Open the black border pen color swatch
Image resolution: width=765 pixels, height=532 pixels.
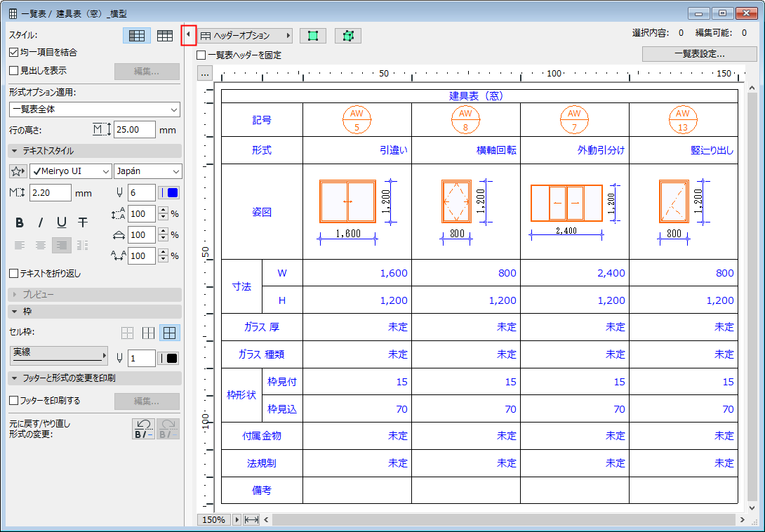click(169, 358)
